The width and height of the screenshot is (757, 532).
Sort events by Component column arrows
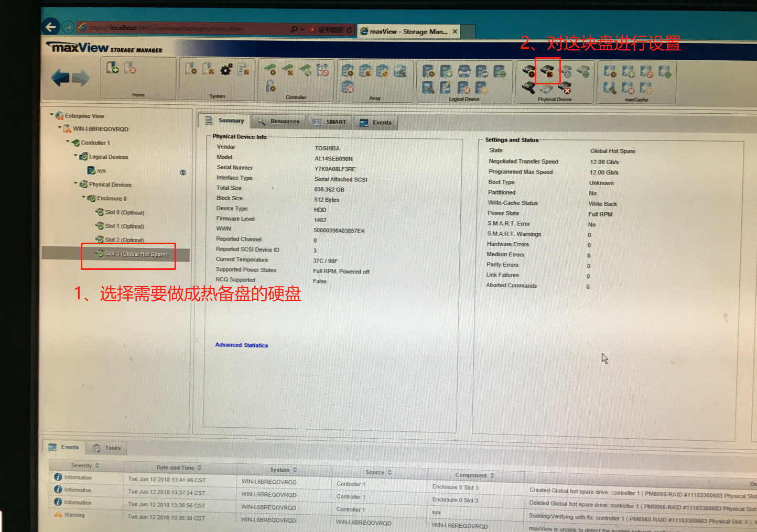point(492,475)
